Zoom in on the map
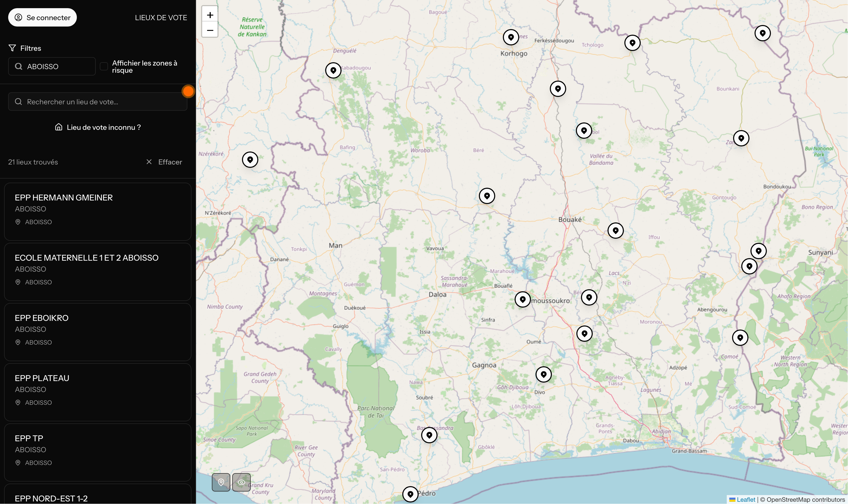Screen dimensions: 848x504 [210, 15]
